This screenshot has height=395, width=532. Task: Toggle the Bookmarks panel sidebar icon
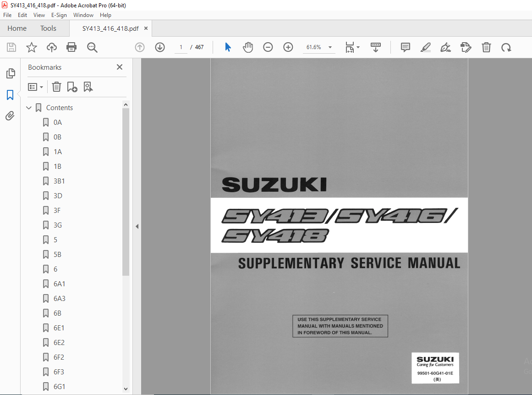pyautogui.click(x=10, y=95)
